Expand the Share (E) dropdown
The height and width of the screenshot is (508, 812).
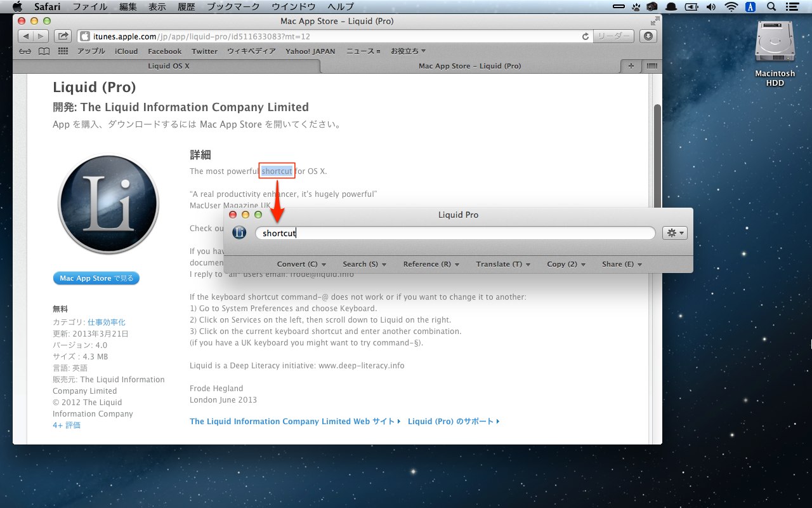point(622,264)
